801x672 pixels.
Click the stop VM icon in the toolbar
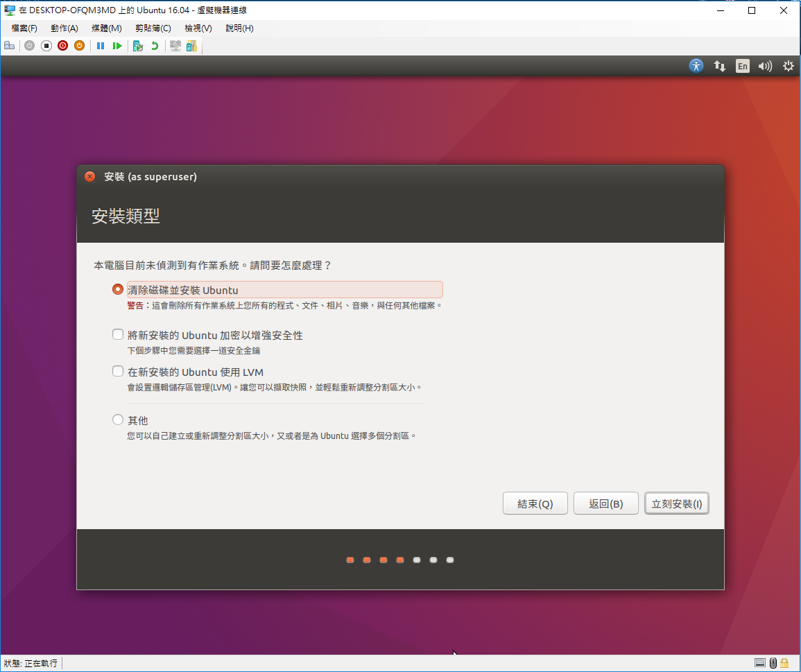[x=46, y=46]
